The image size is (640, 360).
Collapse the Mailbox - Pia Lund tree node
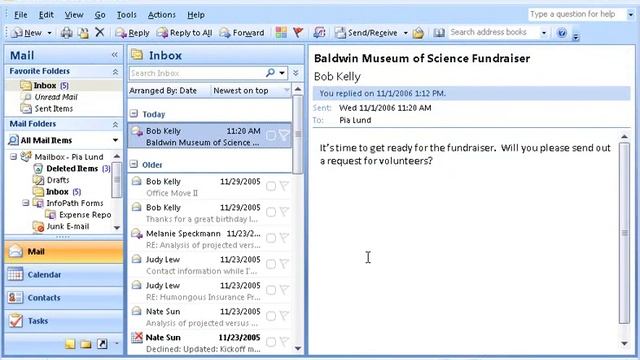point(13,157)
